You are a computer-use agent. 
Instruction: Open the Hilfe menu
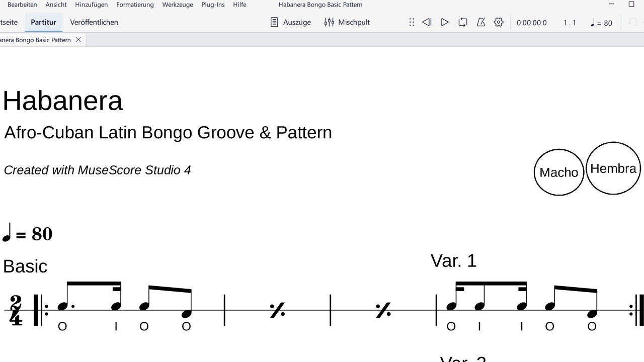click(x=239, y=5)
